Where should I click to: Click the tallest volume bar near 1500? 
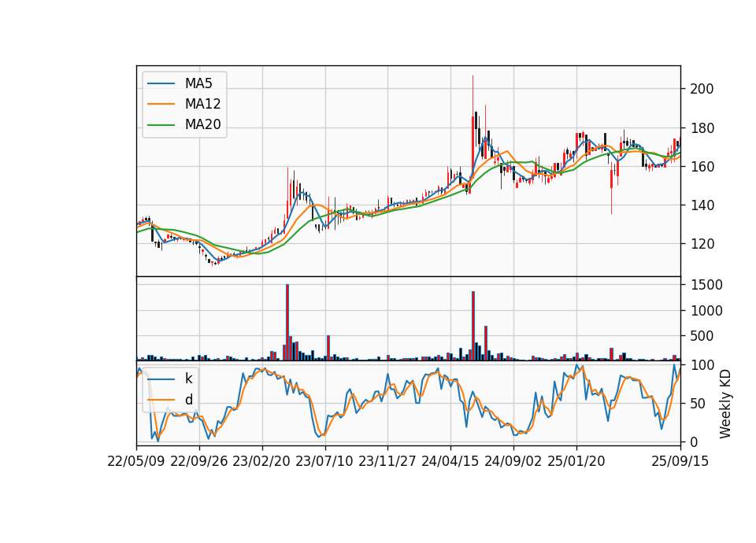click(287, 323)
